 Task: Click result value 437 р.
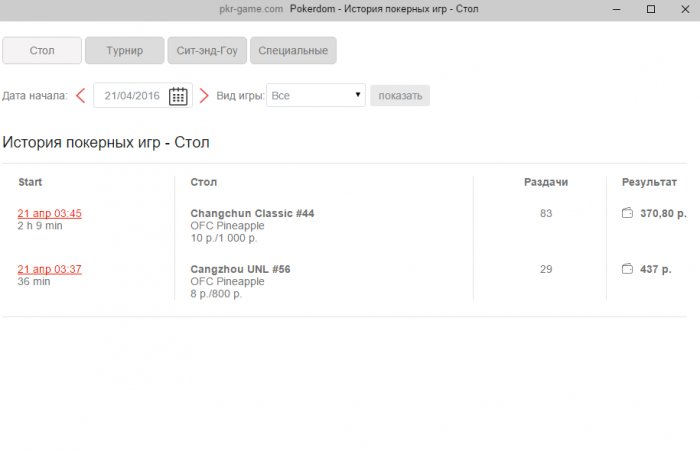(655, 269)
